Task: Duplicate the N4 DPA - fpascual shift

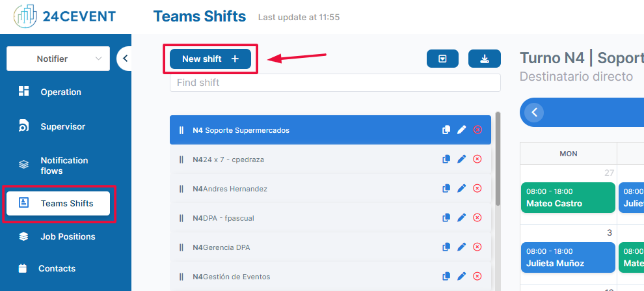Action: coord(446,218)
